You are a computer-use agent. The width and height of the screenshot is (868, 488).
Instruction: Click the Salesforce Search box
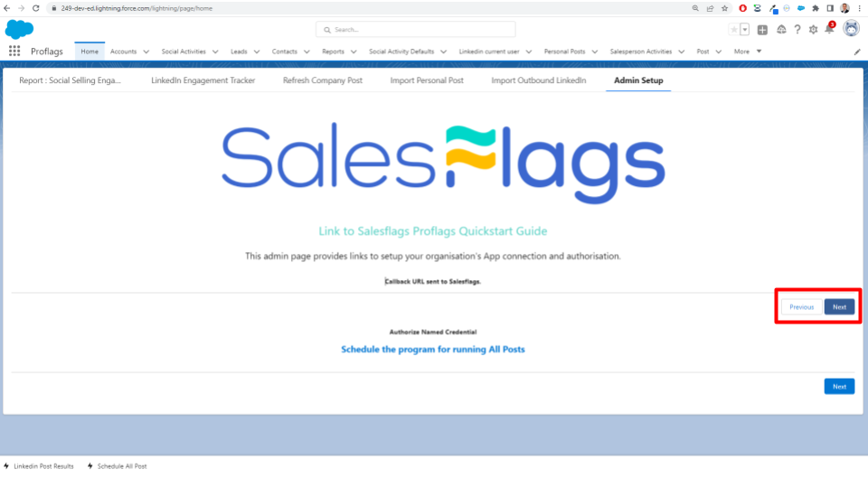pyautogui.click(x=416, y=29)
